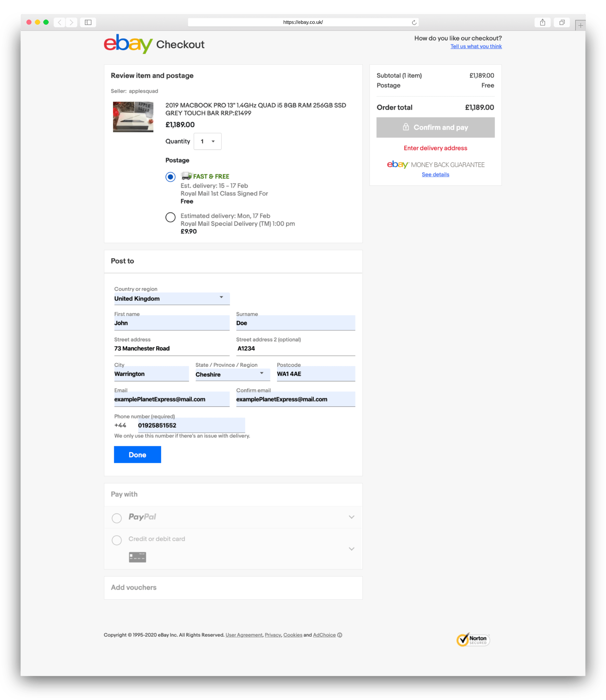This screenshot has height=700, width=606.
Task: Select the Royal Mail Special Delivery postage option
Action: (x=171, y=217)
